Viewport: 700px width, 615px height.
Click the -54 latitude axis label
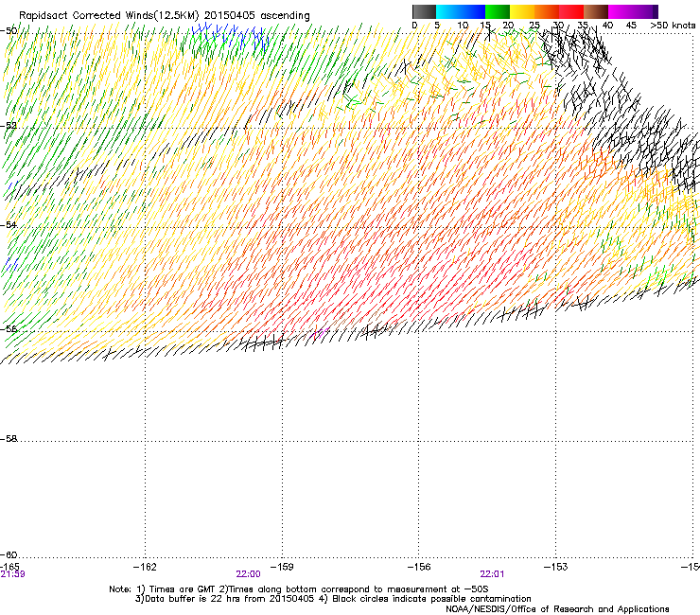pyautogui.click(x=9, y=225)
